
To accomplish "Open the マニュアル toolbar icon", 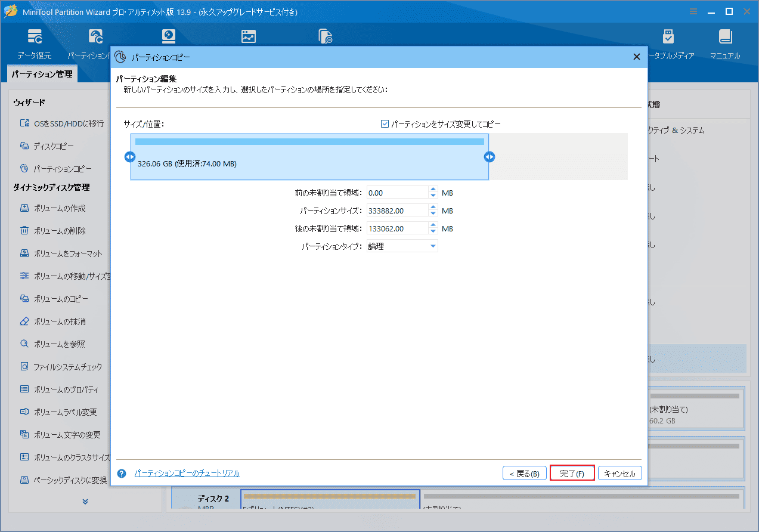I will [x=725, y=44].
